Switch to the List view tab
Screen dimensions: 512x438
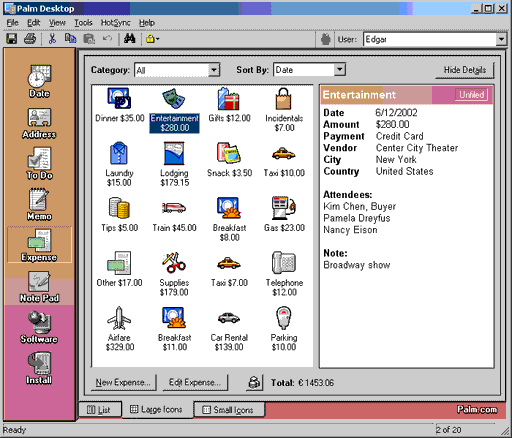tap(99, 409)
